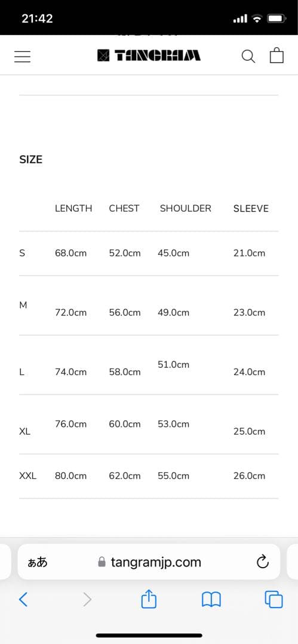Tap the battery status icon
This screenshot has height=644, width=298.
pyautogui.click(x=276, y=18)
